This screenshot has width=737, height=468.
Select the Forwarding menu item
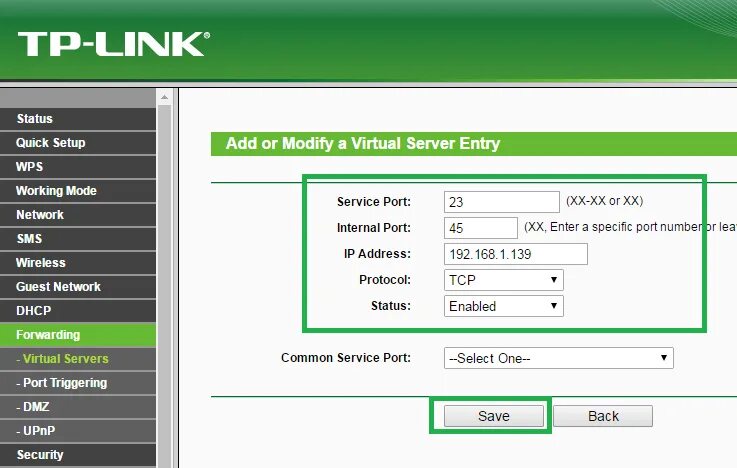[78, 335]
